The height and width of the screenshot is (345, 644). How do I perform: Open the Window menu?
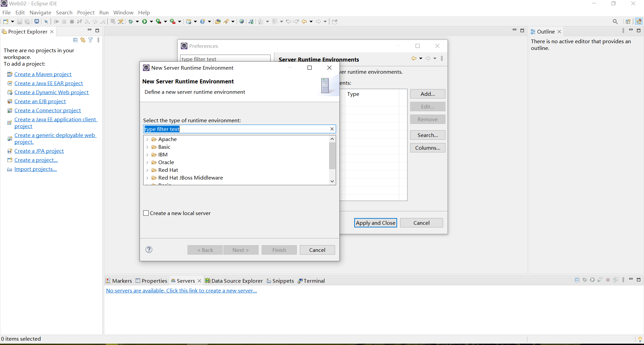coord(123,12)
